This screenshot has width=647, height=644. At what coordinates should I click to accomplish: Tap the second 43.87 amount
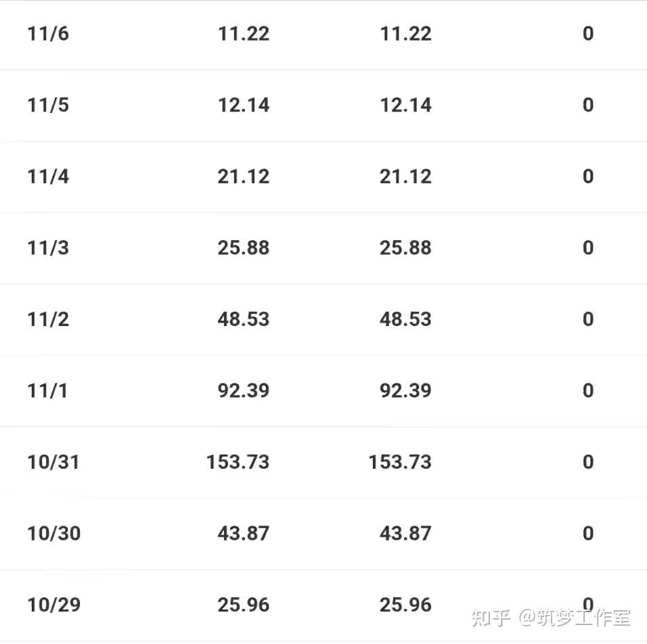coord(405,534)
